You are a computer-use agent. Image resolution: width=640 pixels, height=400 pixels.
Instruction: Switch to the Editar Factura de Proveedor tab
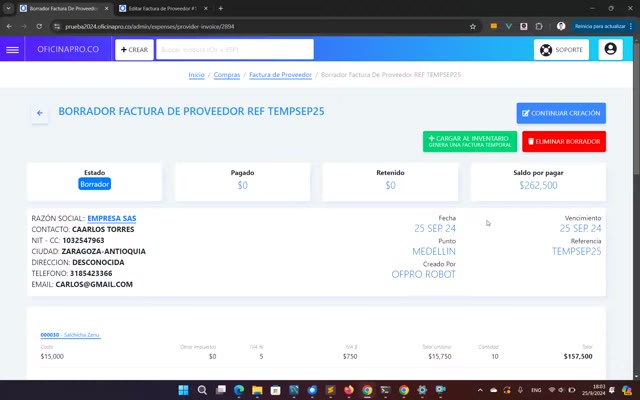(162, 8)
